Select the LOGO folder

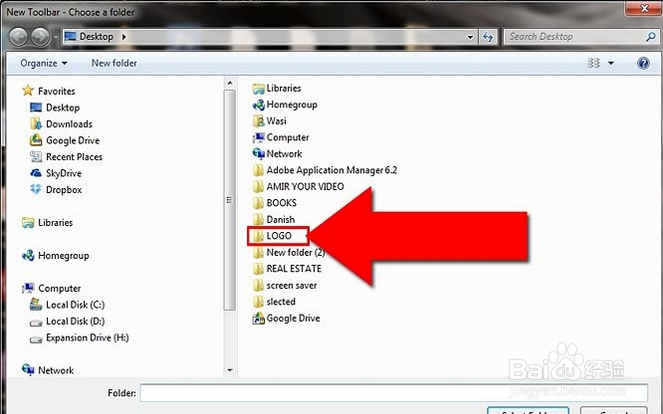tap(278, 236)
